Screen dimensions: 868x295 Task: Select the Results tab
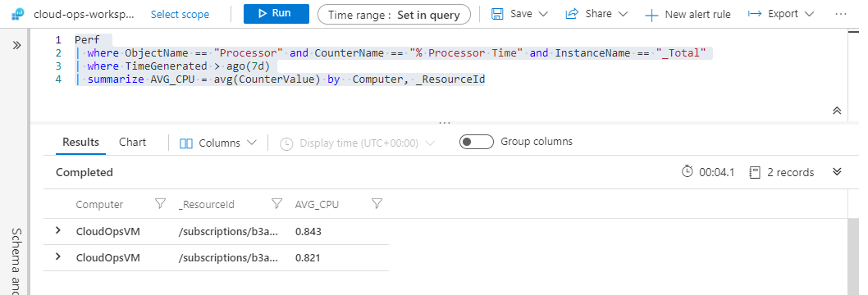click(81, 142)
